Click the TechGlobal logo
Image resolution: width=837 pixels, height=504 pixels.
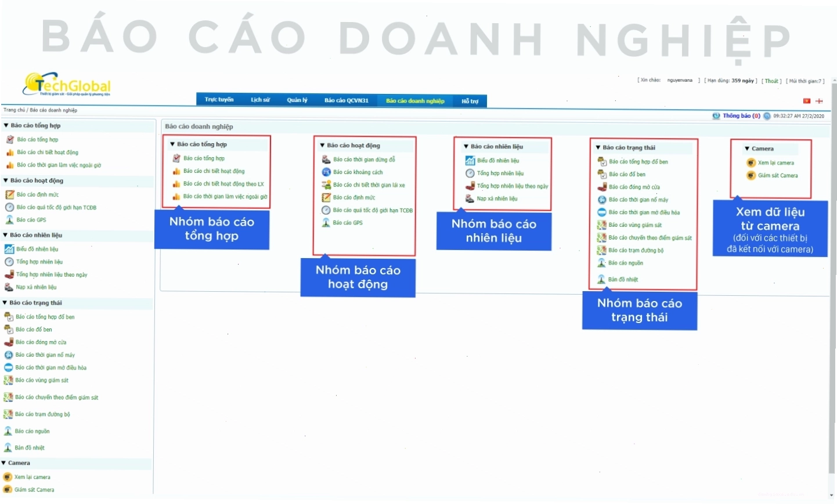pos(67,85)
